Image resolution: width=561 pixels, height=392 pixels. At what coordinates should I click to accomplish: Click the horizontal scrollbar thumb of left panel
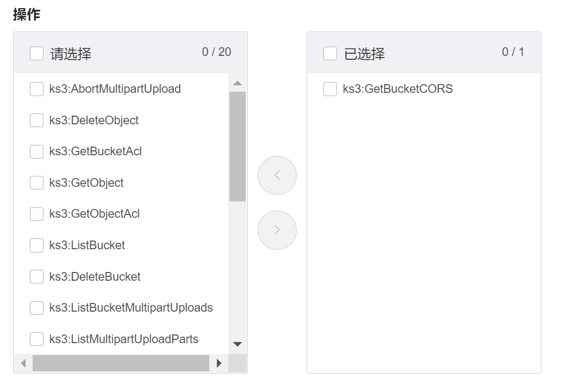pyautogui.click(x=121, y=363)
